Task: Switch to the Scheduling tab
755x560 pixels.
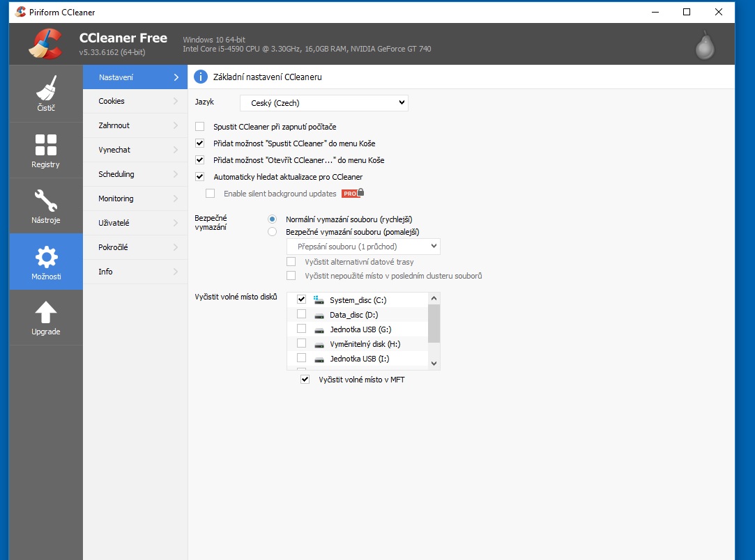Action: click(135, 174)
